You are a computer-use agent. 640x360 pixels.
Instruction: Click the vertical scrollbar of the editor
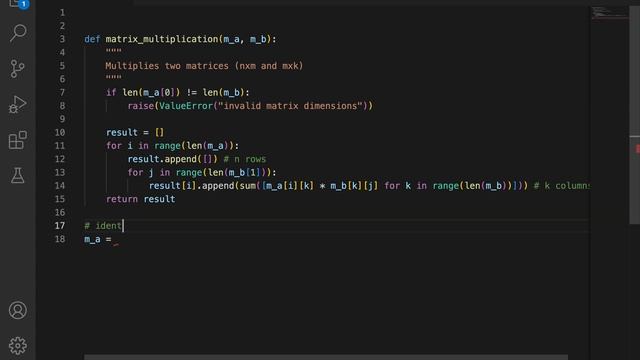click(x=634, y=114)
